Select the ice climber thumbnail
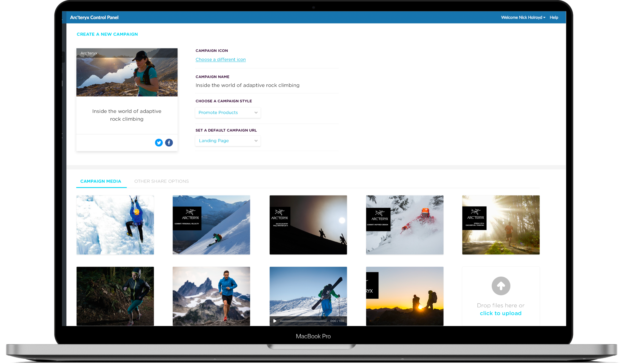This screenshot has width=623, height=364. 115,225
